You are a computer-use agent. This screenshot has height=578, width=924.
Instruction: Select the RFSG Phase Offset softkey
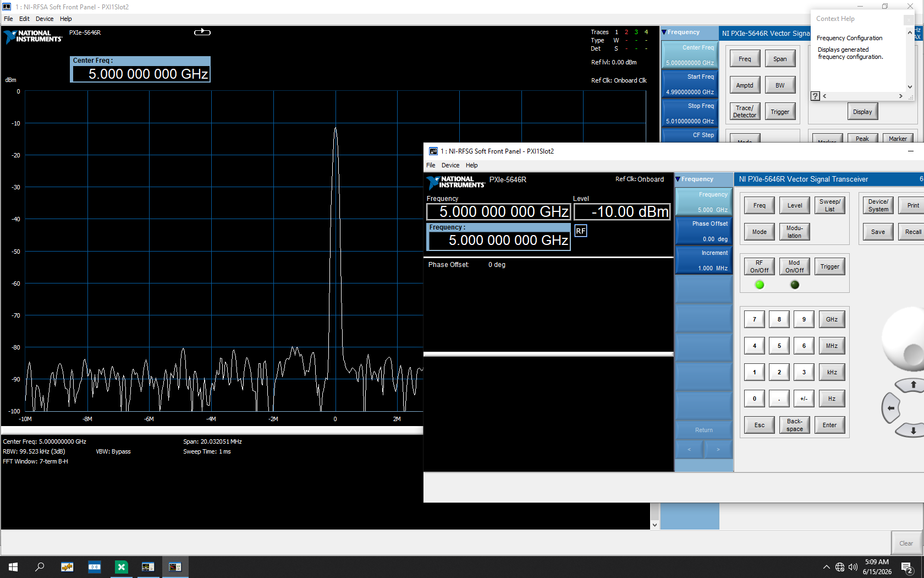click(x=704, y=231)
